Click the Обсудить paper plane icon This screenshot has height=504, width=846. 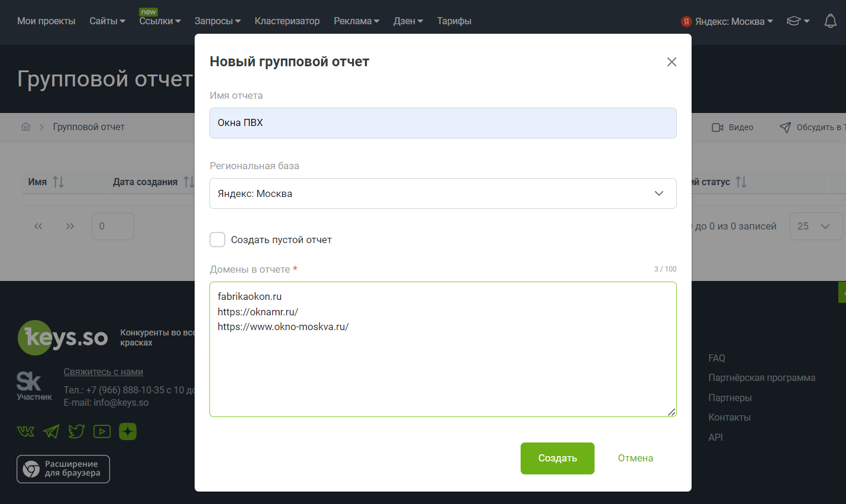[x=785, y=127]
